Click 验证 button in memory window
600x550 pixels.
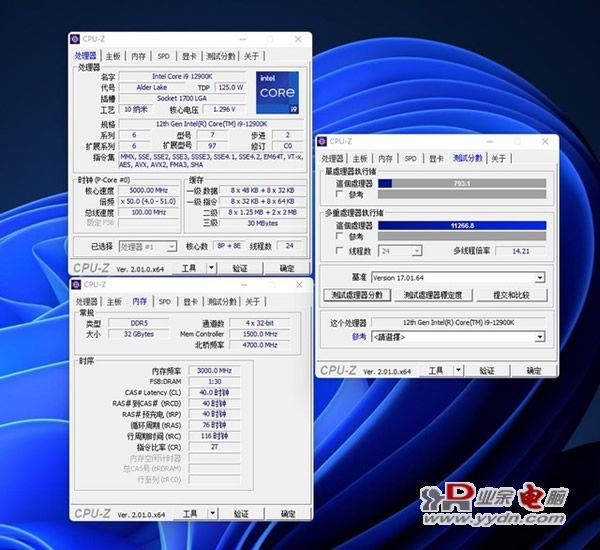[x=241, y=514]
